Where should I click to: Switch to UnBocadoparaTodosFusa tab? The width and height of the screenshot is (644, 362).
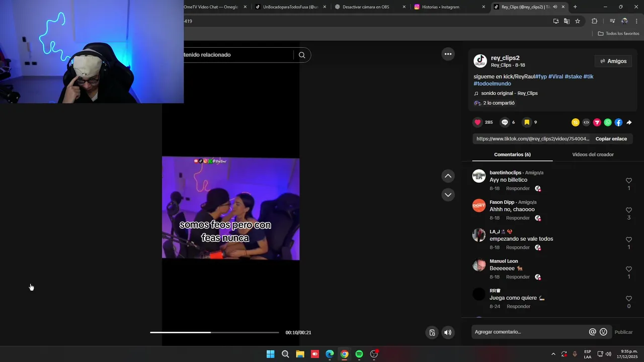290,7
